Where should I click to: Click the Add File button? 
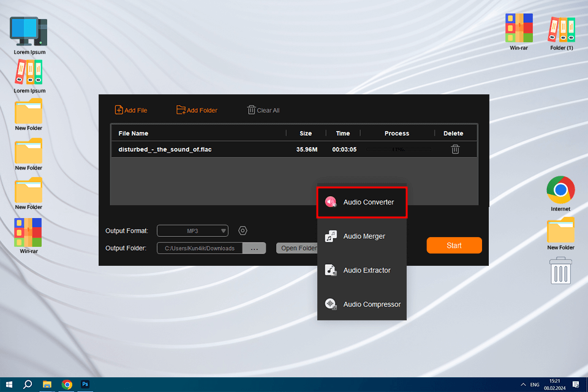[x=131, y=110]
